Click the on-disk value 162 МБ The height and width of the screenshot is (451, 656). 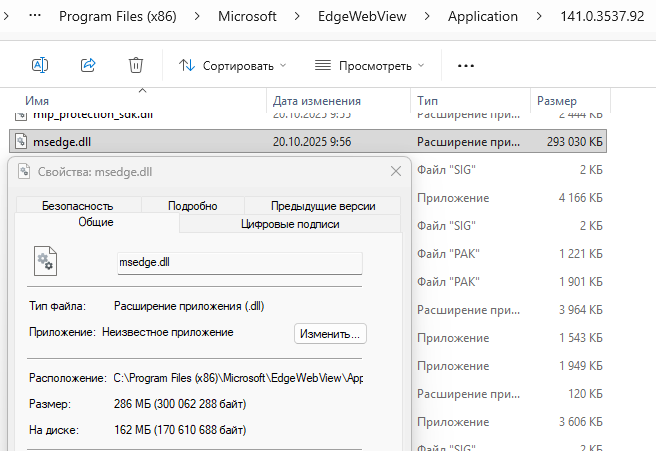(x=180, y=430)
